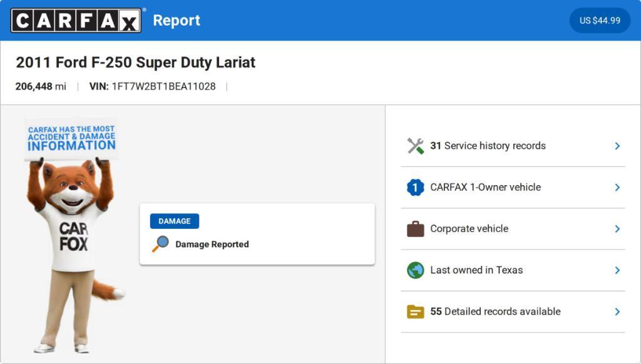The width and height of the screenshot is (641, 364).
Task: Expand the Last owned in Texas chevron
Action: (617, 270)
